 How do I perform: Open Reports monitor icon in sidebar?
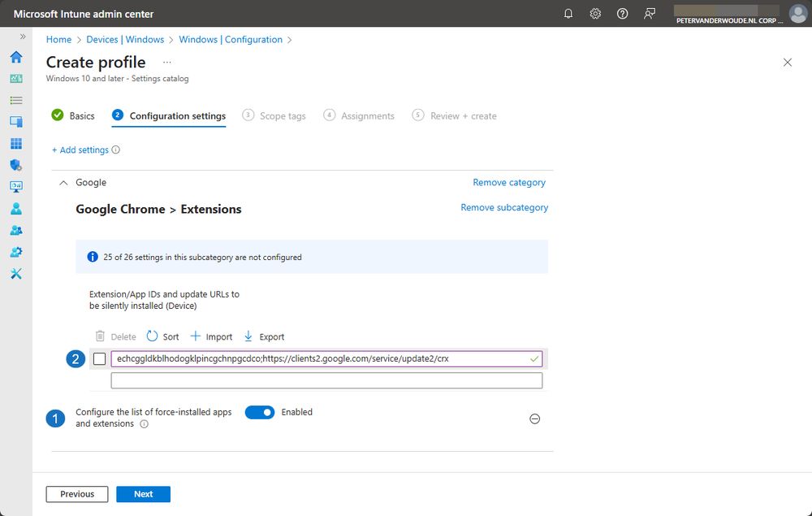(16, 187)
